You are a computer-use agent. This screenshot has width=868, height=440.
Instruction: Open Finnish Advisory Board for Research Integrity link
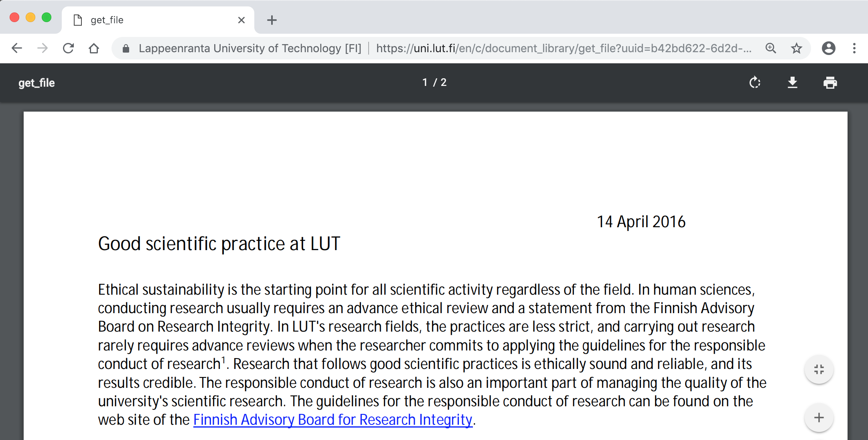point(333,420)
